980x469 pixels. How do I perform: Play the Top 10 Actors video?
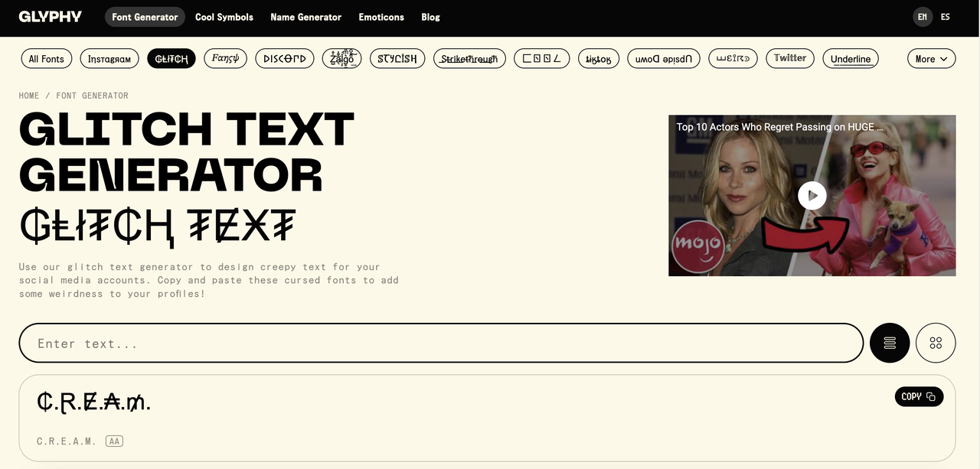coord(812,195)
